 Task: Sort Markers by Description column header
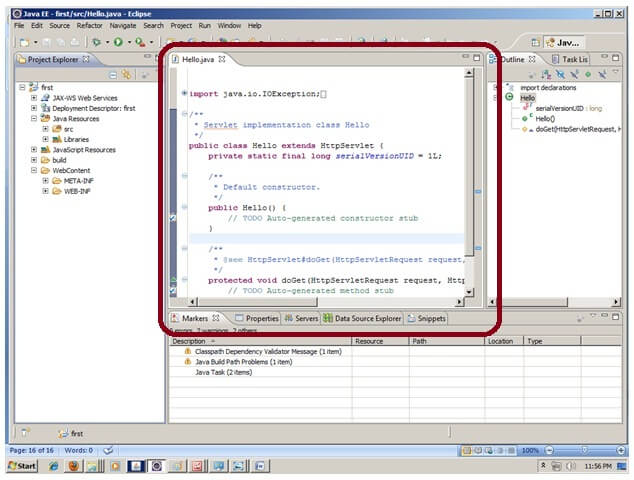tap(260, 341)
